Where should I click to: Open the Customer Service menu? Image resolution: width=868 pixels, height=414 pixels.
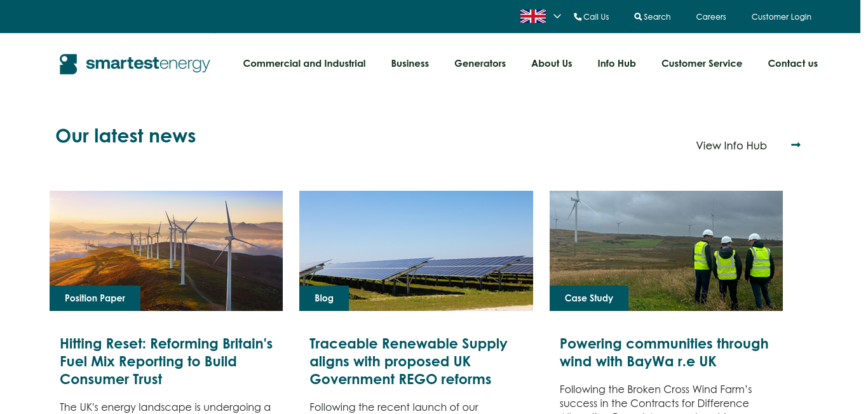[x=702, y=64]
